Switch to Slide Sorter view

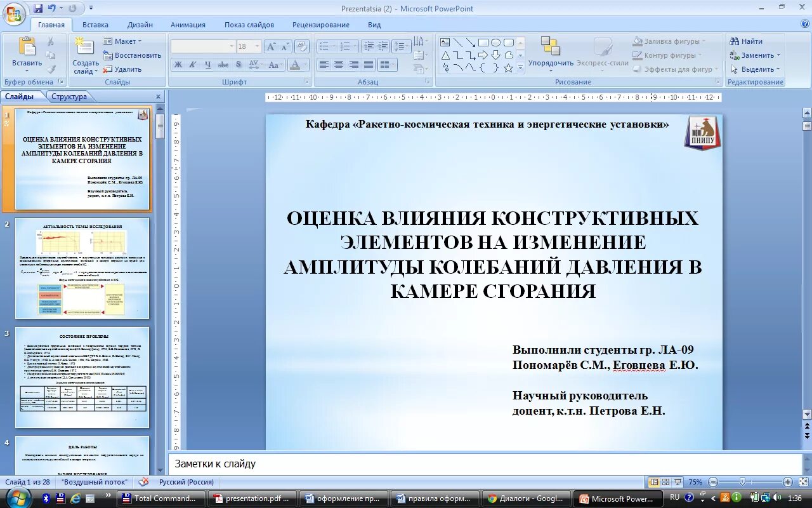tap(665, 482)
